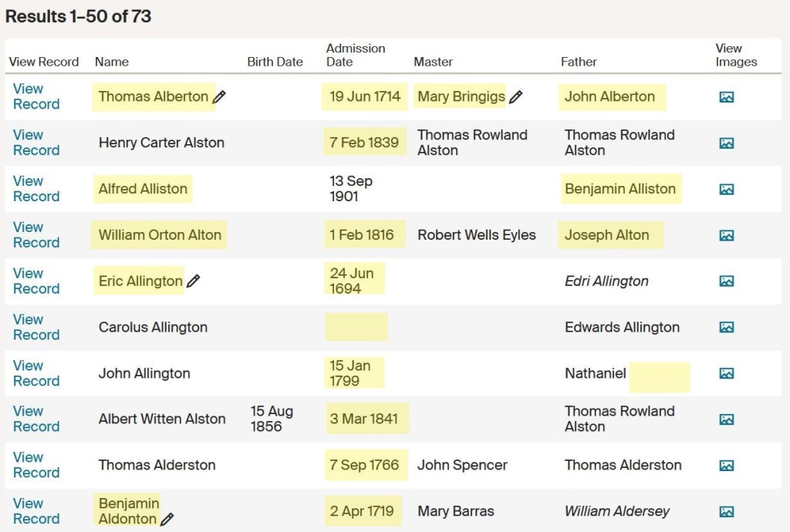
Task: Click the Name column header
Action: (x=112, y=62)
